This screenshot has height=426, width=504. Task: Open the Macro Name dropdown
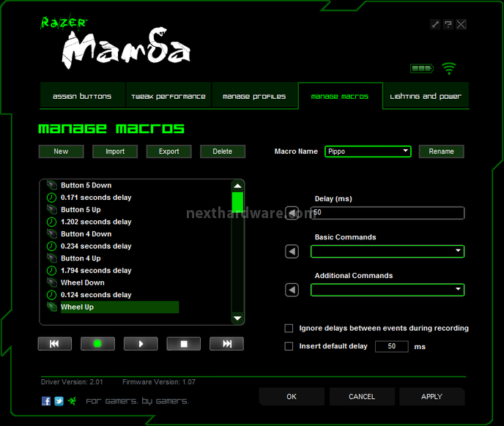pos(368,152)
